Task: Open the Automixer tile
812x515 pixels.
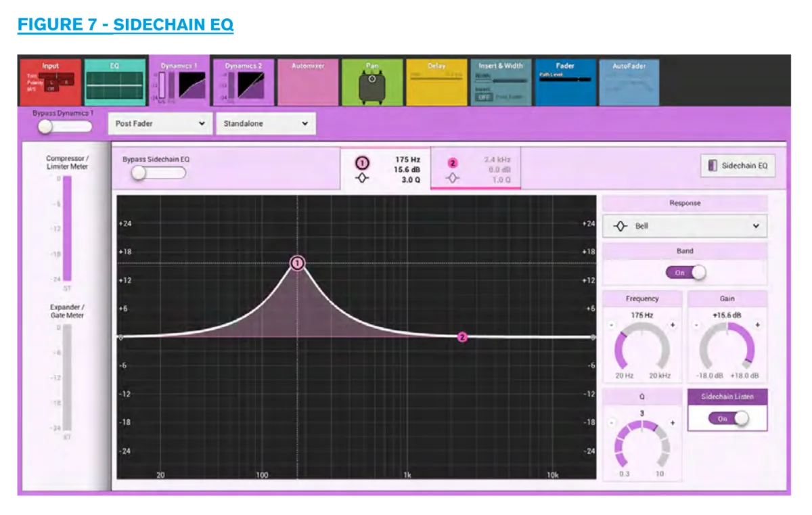Action: (308, 82)
